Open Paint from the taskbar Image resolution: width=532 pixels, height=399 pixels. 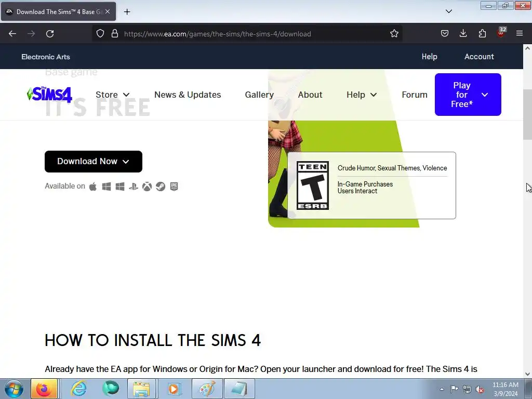(207, 389)
